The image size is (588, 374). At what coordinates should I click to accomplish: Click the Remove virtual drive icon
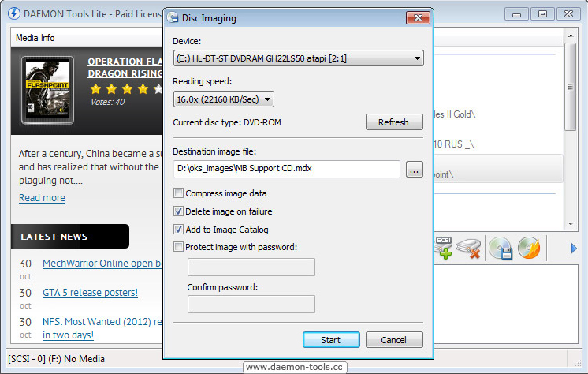pyautogui.click(x=469, y=249)
